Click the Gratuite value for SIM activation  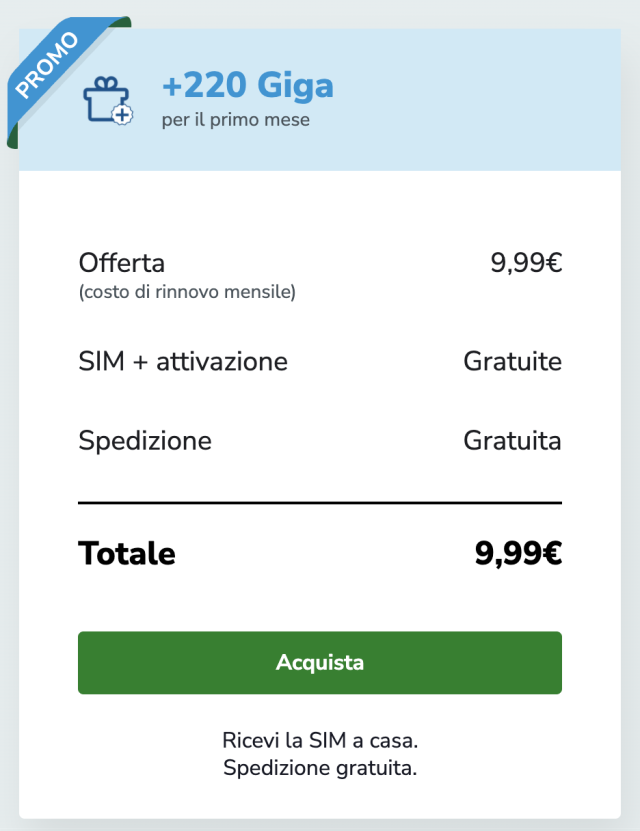pos(512,361)
